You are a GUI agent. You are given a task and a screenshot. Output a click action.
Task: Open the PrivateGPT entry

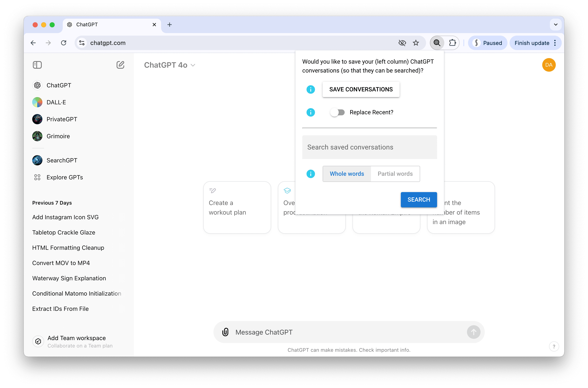point(37,119)
